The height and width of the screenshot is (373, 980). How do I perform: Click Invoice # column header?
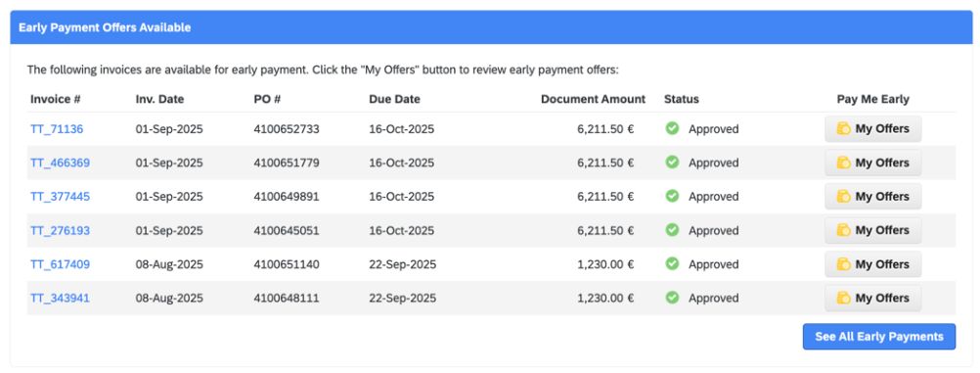[56, 99]
